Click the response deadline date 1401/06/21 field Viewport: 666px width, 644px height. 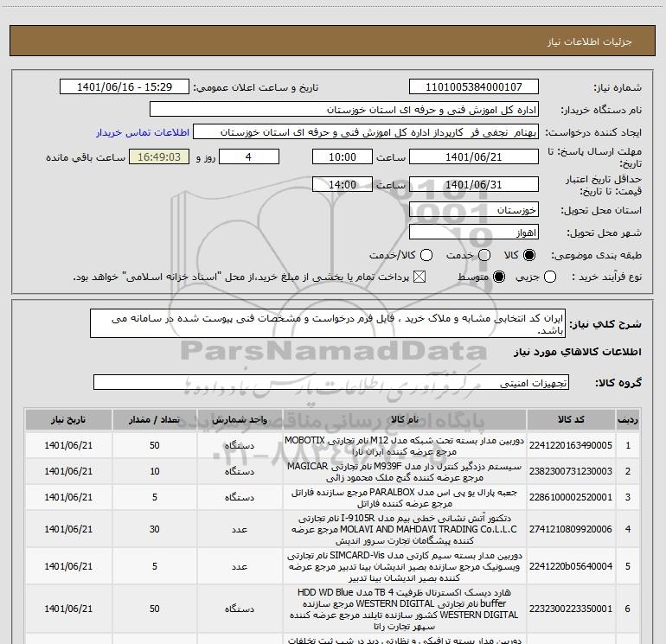click(474, 156)
